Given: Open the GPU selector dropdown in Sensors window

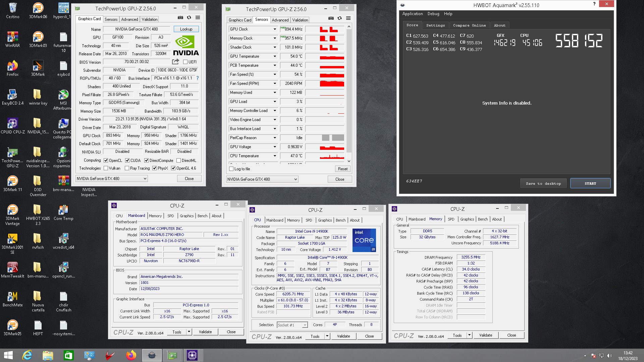Looking at the screenshot, I should point(262,179).
